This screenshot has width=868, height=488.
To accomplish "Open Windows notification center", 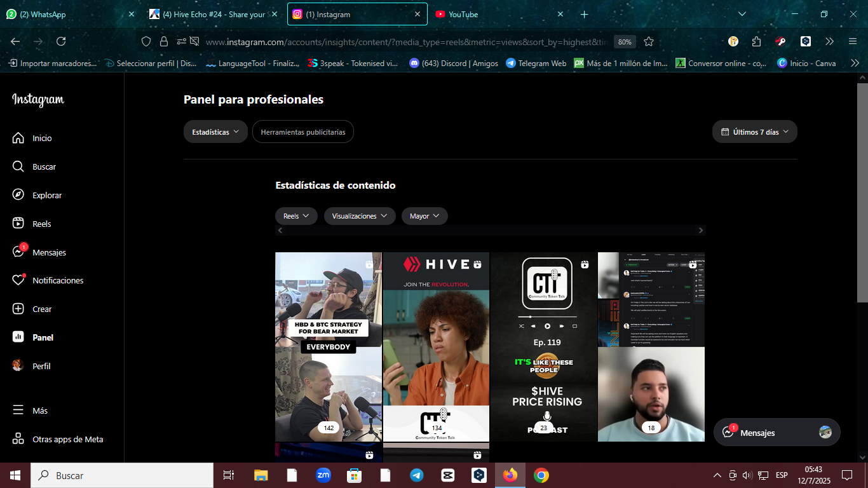I will (x=847, y=475).
